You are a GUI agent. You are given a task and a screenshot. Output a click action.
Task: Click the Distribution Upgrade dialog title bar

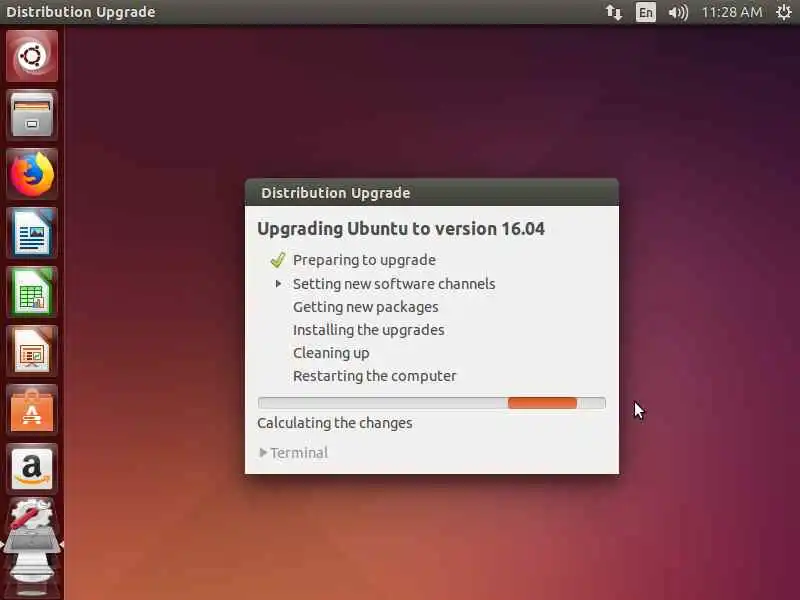pos(432,192)
